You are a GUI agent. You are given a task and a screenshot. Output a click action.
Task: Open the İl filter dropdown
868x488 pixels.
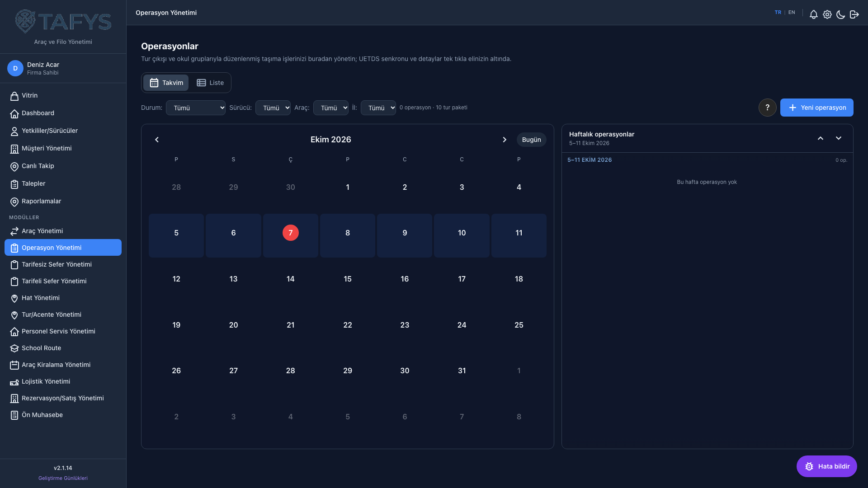tap(378, 108)
